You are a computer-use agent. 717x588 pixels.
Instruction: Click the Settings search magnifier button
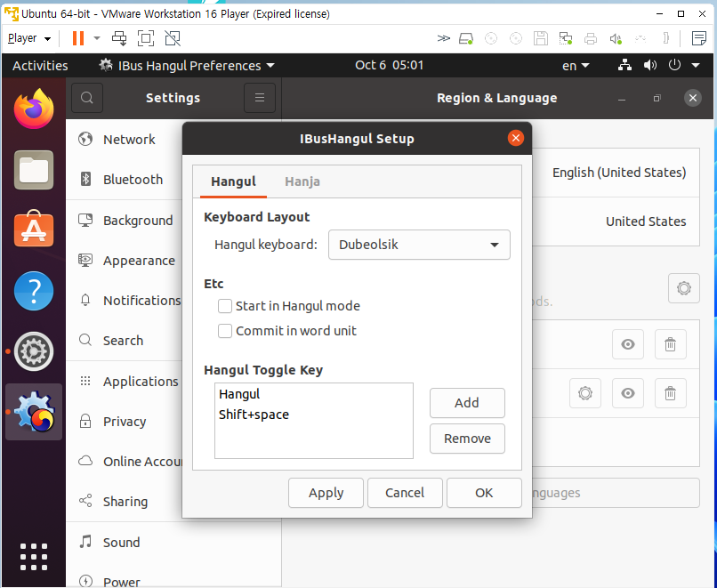(87, 98)
